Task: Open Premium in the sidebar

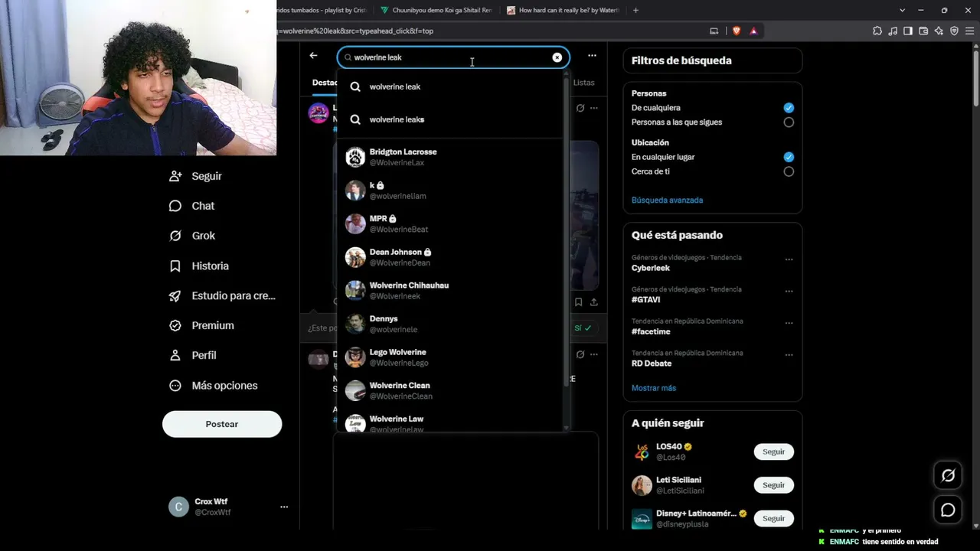Action: pos(202,325)
